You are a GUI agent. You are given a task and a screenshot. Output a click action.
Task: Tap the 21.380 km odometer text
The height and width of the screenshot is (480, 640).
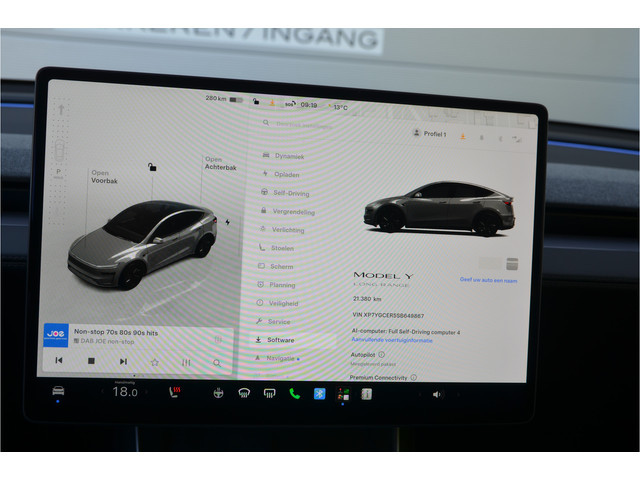coord(367,299)
